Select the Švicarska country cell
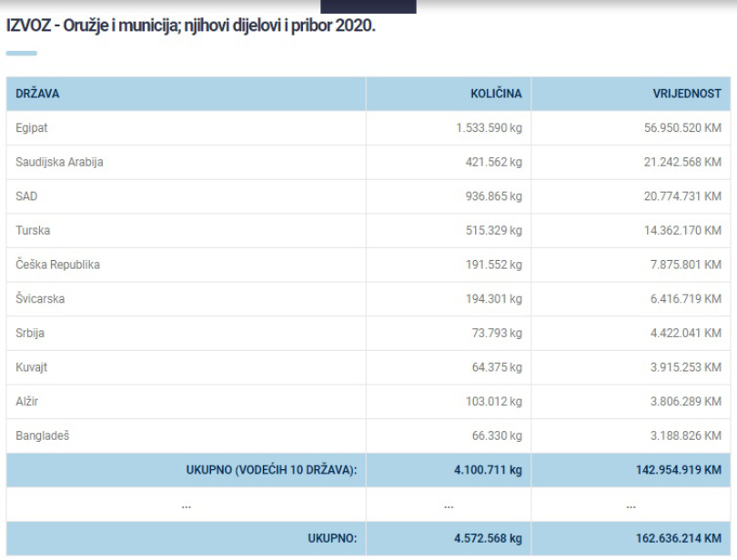Image resolution: width=737 pixels, height=560 pixels. tap(187, 299)
